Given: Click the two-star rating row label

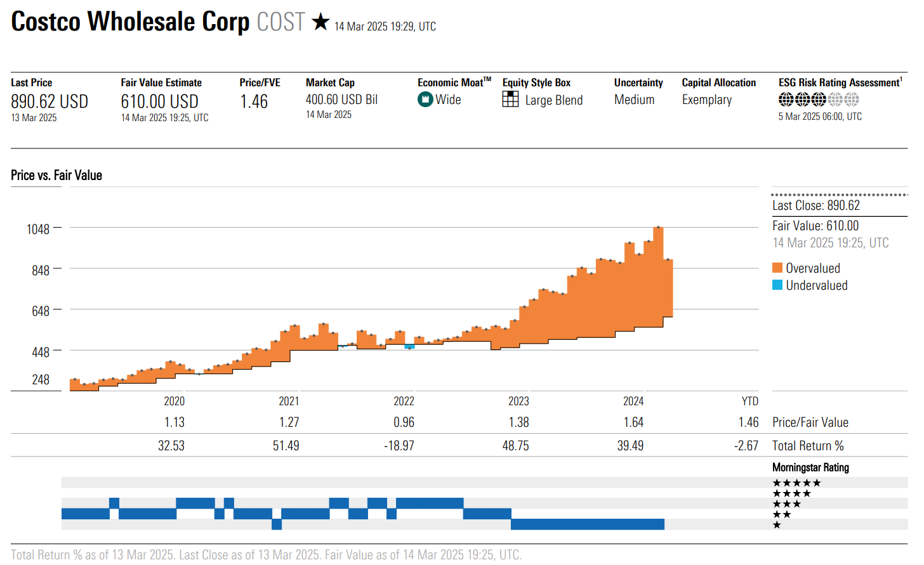Looking at the screenshot, I should (781, 514).
